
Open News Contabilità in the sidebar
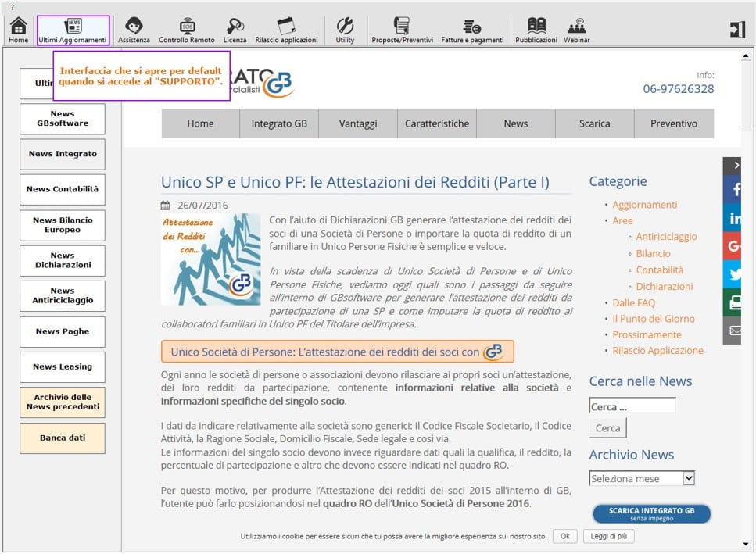[x=63, y=189]
